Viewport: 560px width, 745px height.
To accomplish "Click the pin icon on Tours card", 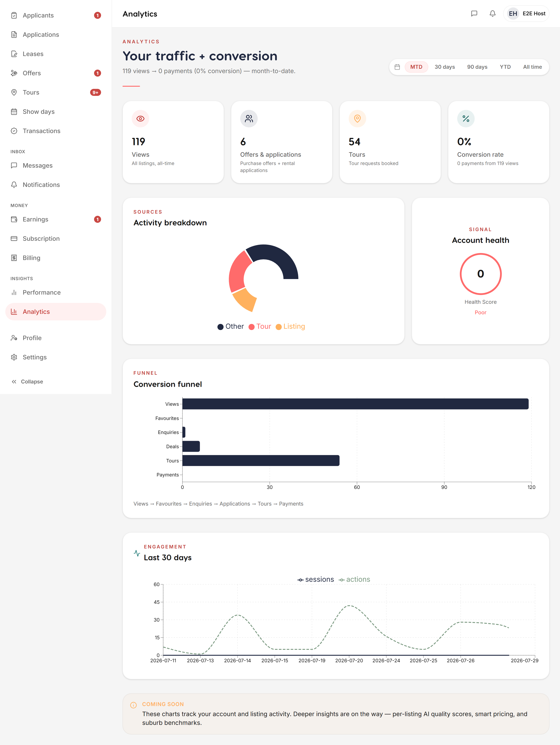I will pyautogui.click(x=357, y=119).
